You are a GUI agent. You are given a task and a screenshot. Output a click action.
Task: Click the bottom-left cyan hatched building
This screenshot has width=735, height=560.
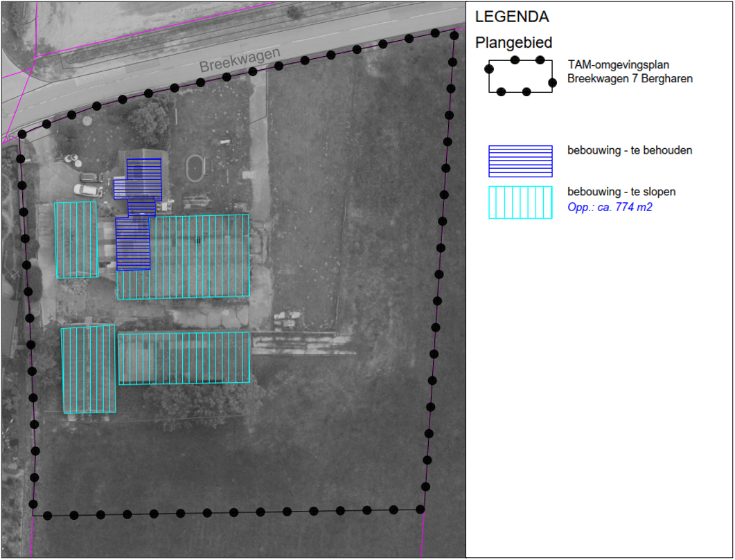(x=88, y=370)
